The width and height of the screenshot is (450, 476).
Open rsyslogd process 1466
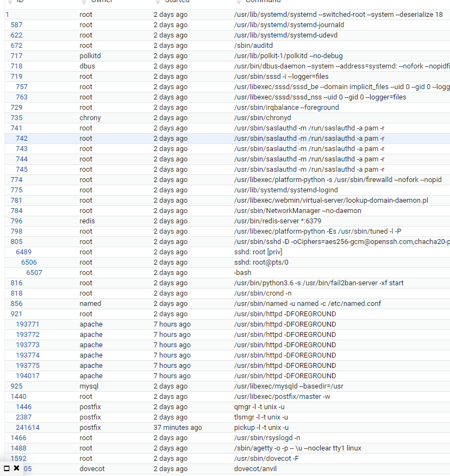18,438
